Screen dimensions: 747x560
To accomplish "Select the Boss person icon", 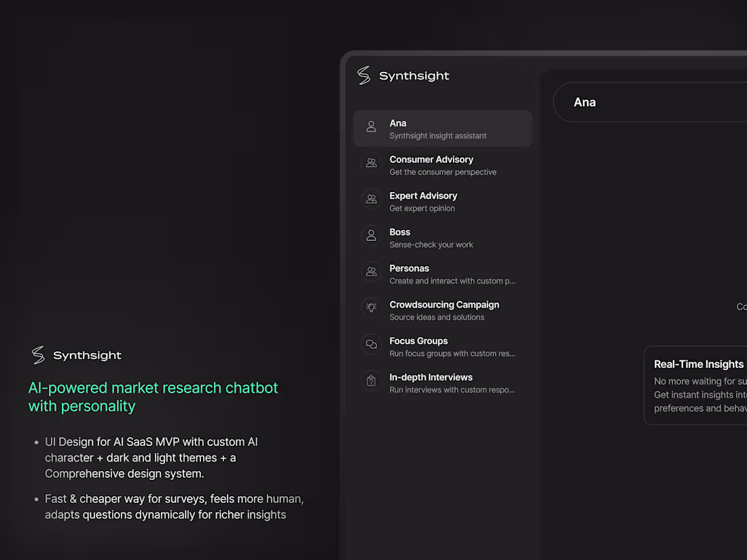I will point(371,236).
